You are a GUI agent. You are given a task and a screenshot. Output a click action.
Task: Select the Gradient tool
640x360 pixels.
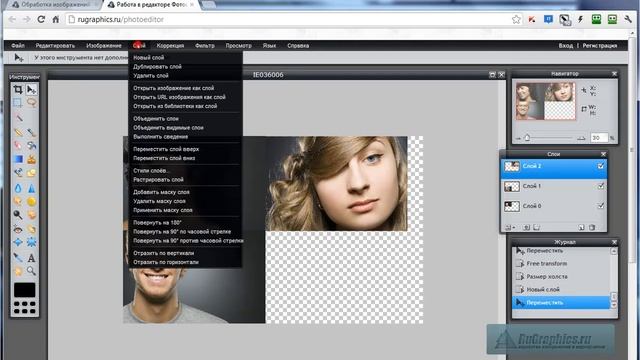tap(18, 159)
